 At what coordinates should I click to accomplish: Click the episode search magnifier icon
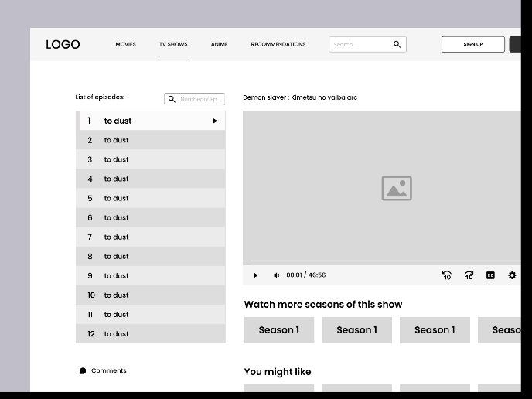(172, 99)
